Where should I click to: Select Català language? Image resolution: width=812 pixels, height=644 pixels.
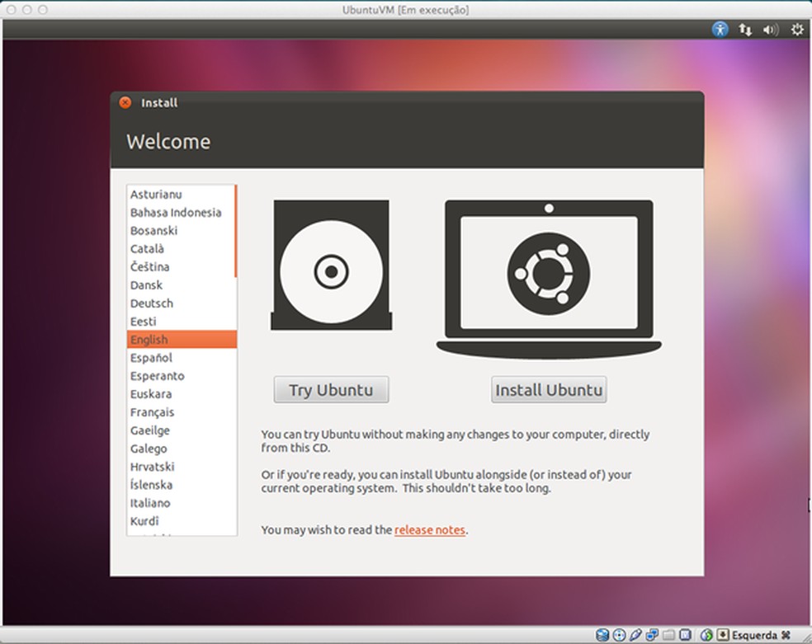pyautogui.click(x=181, y=249)
